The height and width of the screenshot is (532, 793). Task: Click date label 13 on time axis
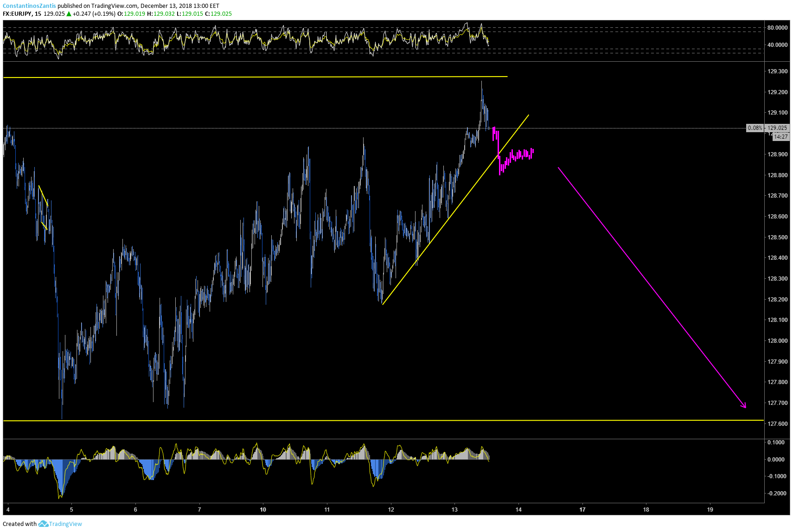454,510
